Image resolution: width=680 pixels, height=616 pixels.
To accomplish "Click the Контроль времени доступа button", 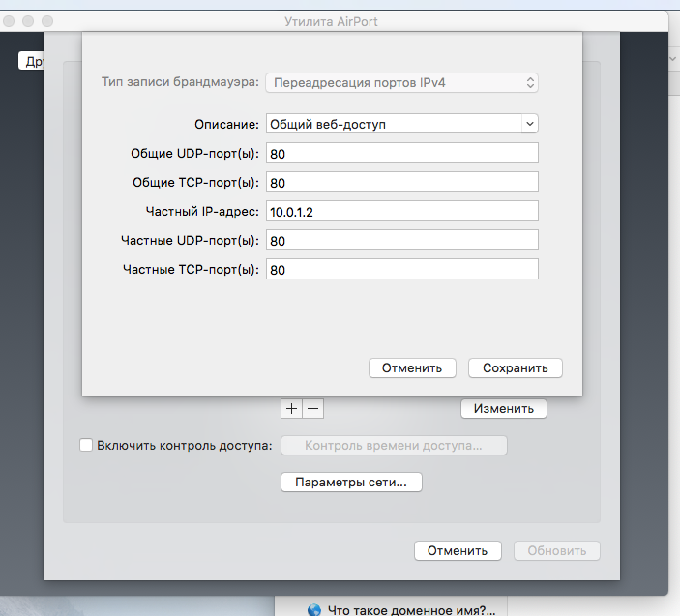I will click(394, 446).
